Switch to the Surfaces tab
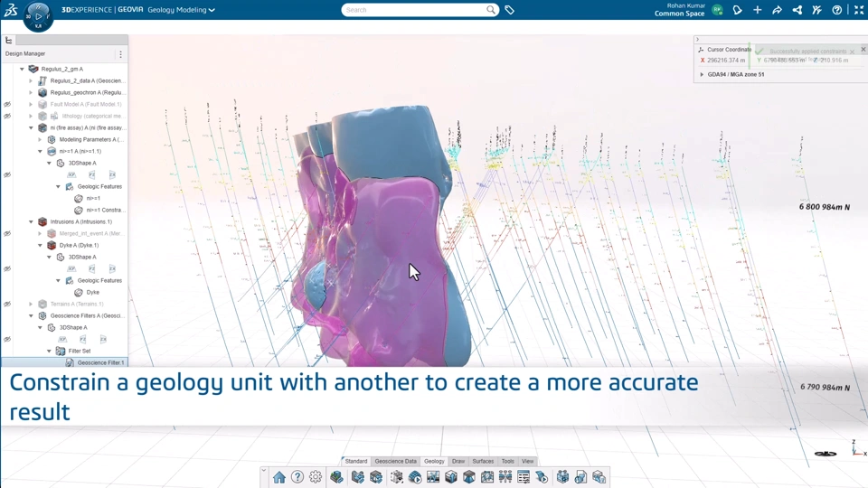 coord(483,461)
